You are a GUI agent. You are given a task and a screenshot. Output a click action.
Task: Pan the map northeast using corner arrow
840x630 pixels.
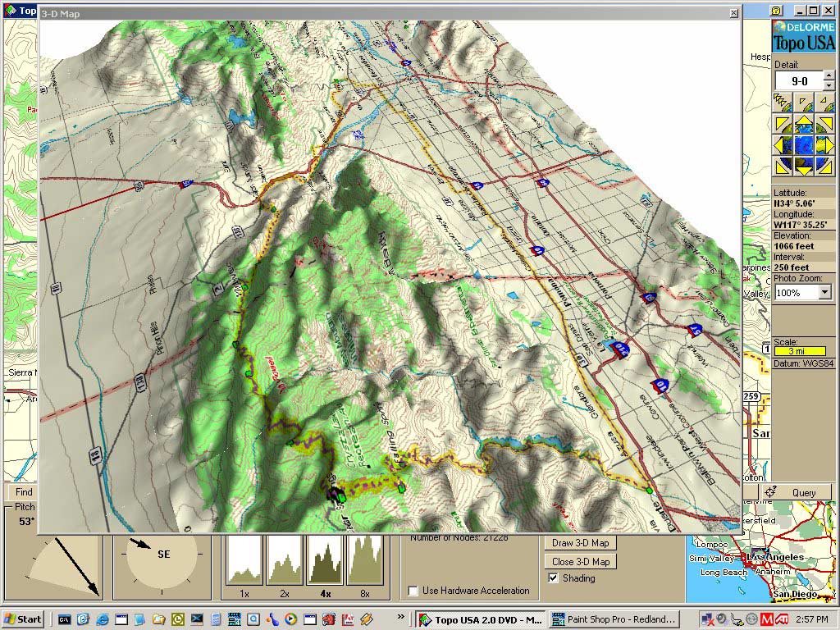pyautogui.click(x=826, y=124)
